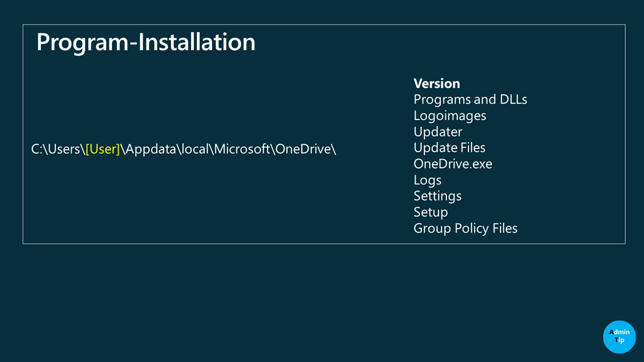Click the Logoimages list entry
This screenshot has height=362, width=644.
coord(450,116)
